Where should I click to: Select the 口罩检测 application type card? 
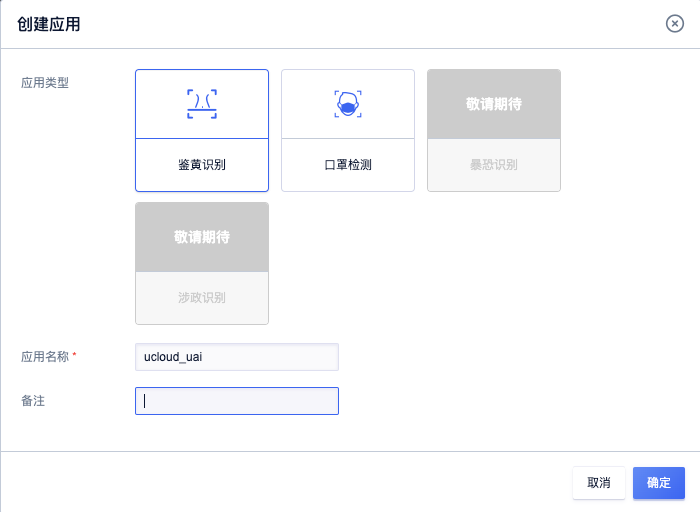(x=348, y=130)
